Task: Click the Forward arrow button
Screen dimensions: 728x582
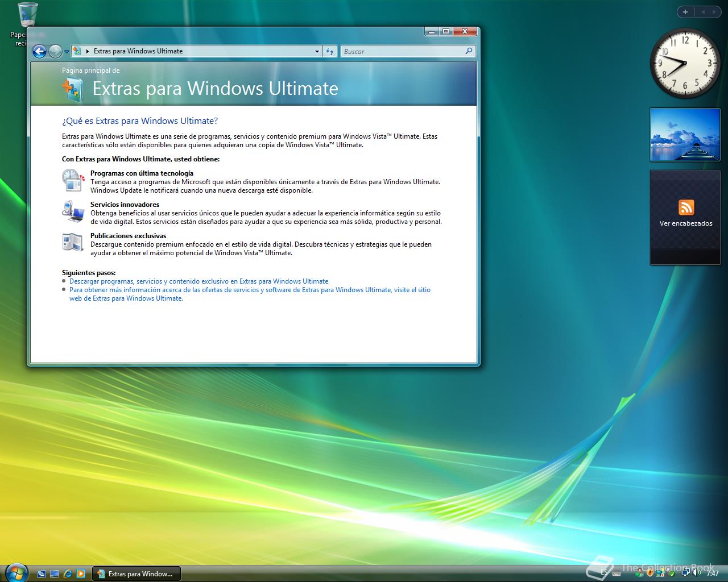Action: pyautogui.click(x=55, y=52)
